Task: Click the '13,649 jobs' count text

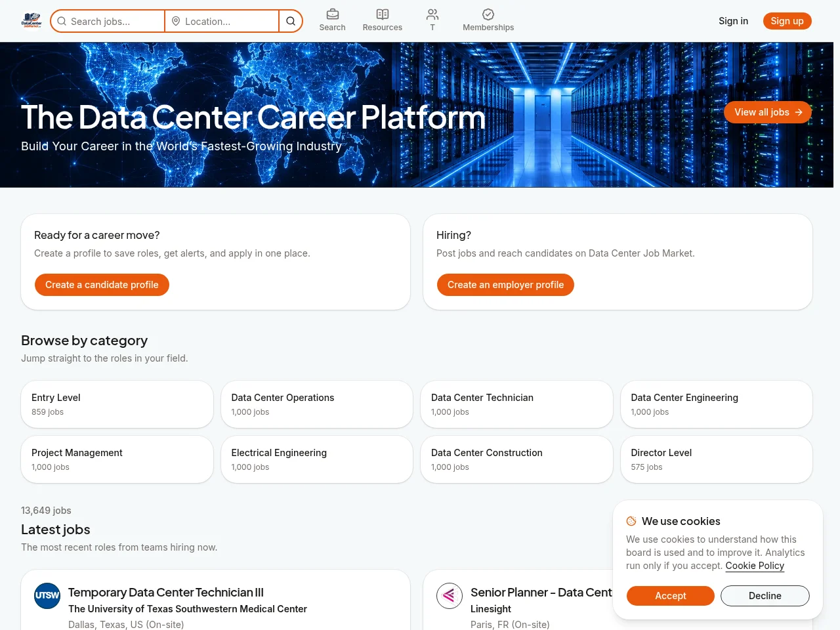Action: coord(46,511)
